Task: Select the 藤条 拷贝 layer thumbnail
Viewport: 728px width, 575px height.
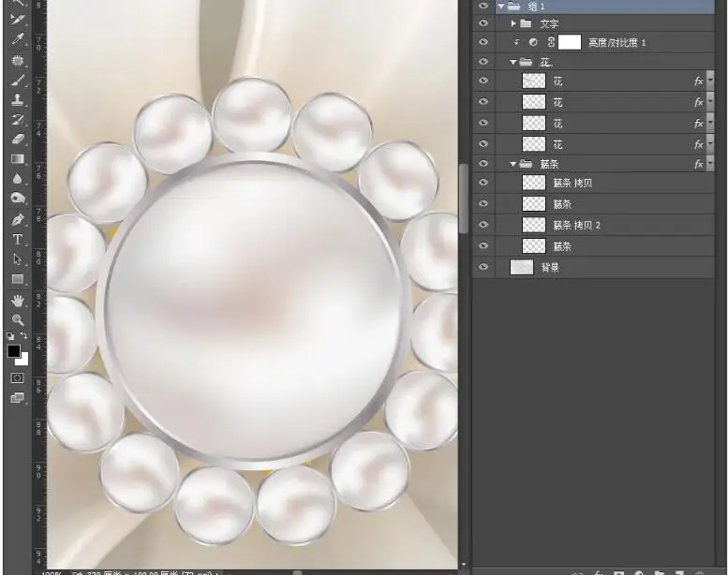Action: click(x=534, y=183)
